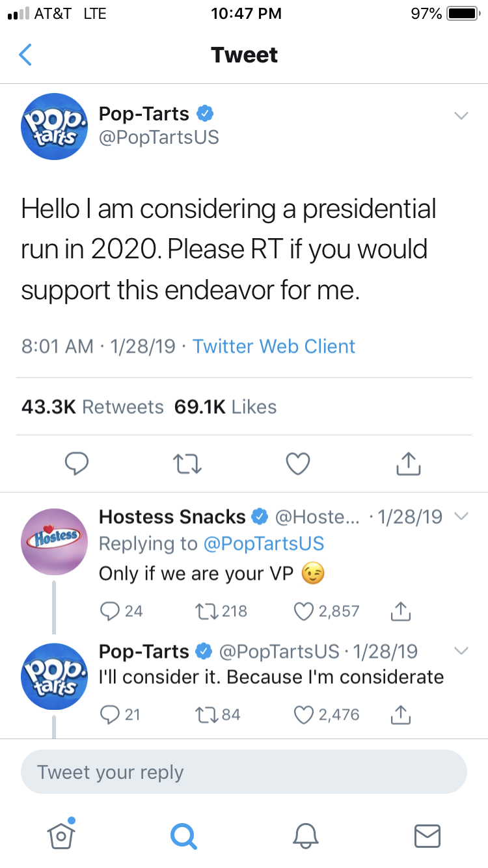Open options chevron on Hostess Snacks reply
The height and width of the screenshot is (868, 488).
click(x=461, y=517)
